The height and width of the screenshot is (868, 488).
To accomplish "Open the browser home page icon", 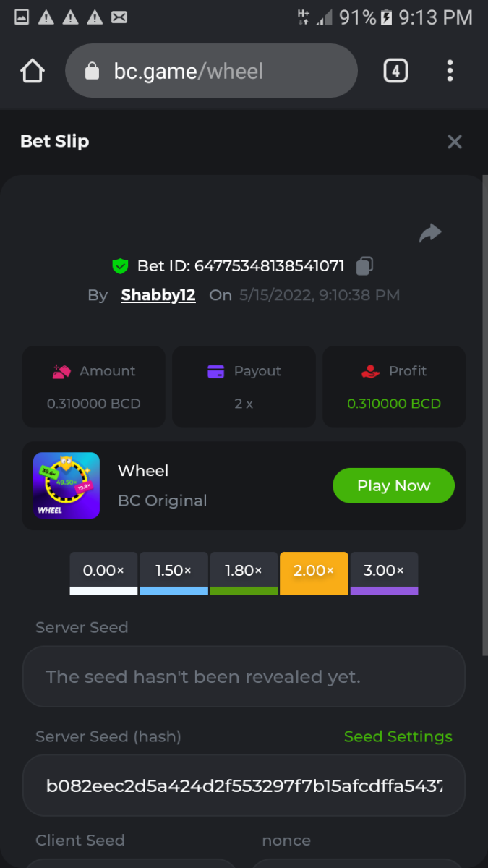I will pos(33,71).
